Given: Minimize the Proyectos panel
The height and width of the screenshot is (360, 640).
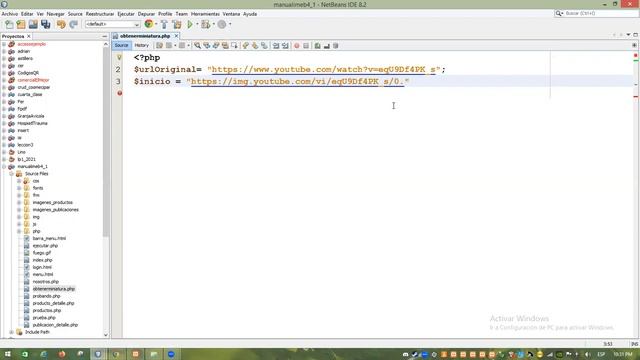Looking at the screenshot, I should click(x=104, y=36).
